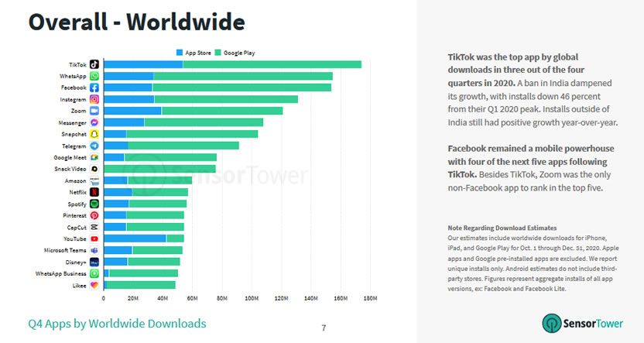Click the 20M axis tick label
Viewport: 644px width, 343px height.
[133, 298]
